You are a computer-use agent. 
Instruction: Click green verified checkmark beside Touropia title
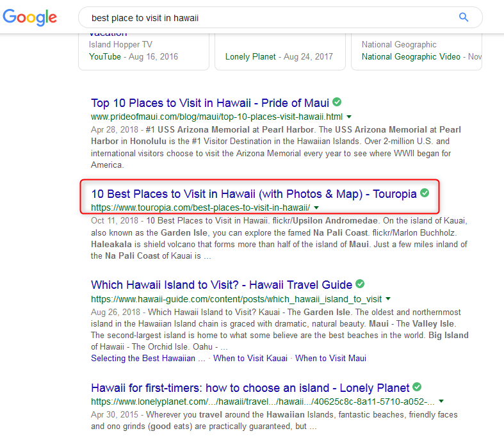pyautogui.click(x=425, y=193)
